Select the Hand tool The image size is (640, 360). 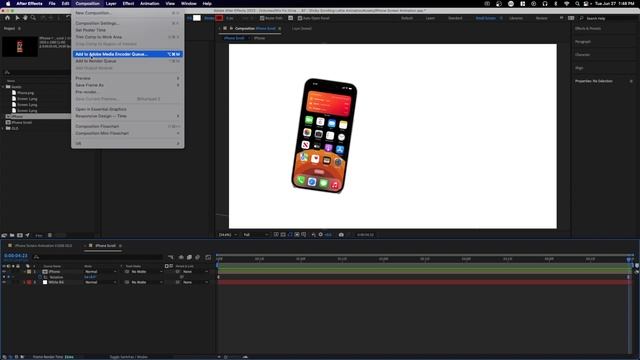tap(25, 18)
